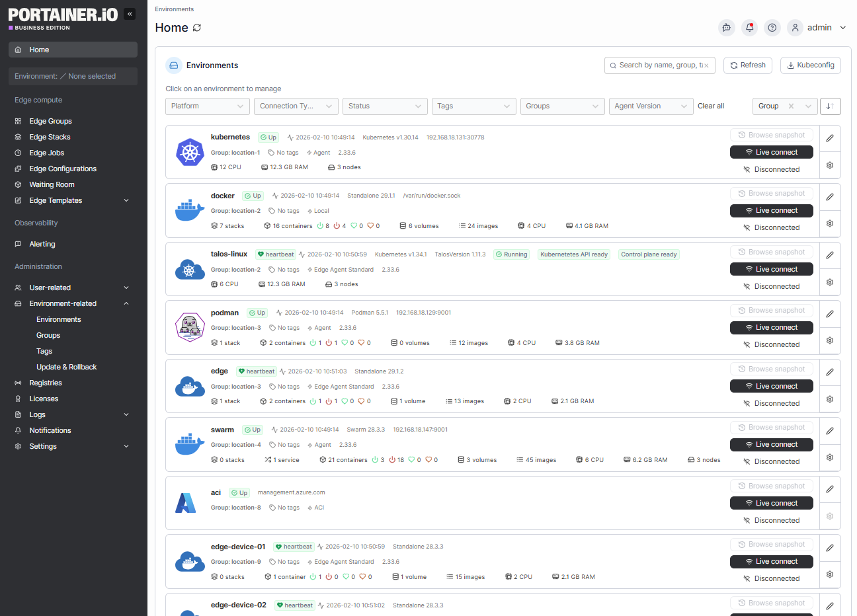The image size is (857, 616).
Task: Remove the Group sort selection using its x
Action: coord(792,106)
